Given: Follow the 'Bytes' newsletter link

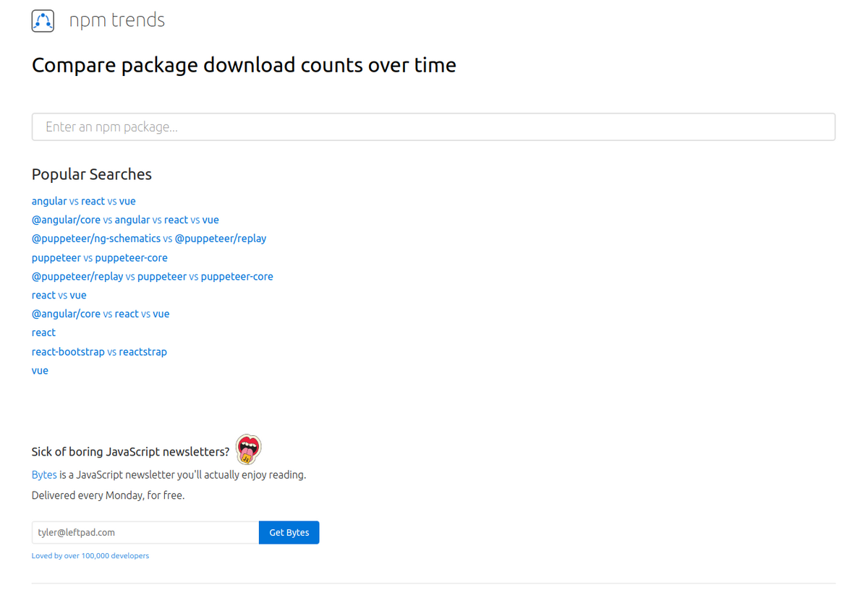Looking at the screenshot, I should pos(44,475).
